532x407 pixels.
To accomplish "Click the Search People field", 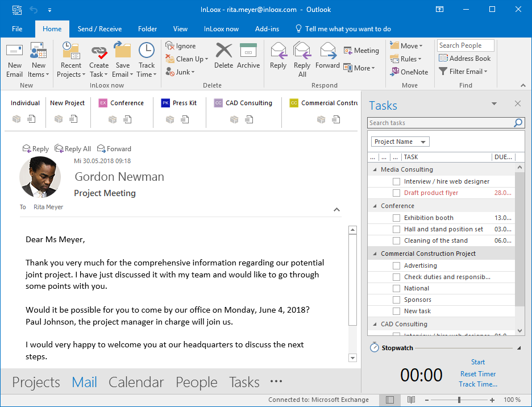I will tap(465, 45).
